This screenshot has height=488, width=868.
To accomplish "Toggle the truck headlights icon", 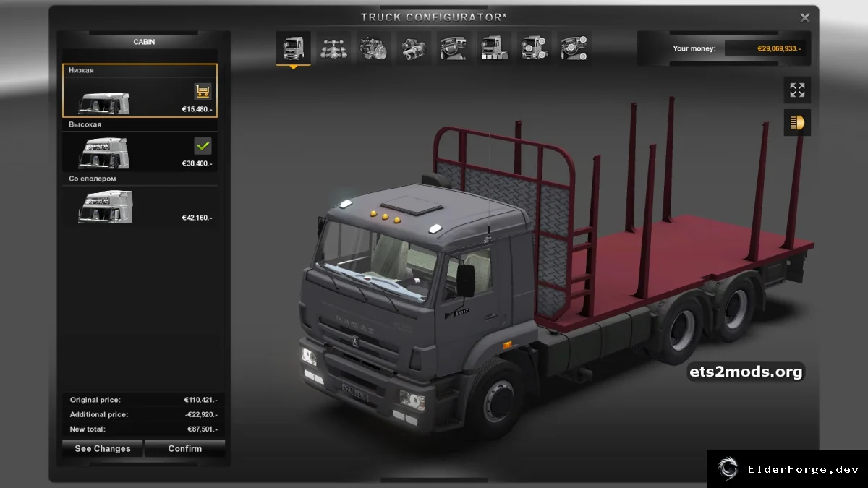I will coord(797,123).
